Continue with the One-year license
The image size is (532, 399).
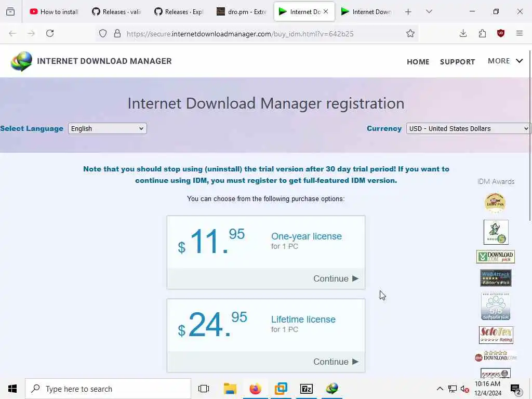(x=336, y=278)
